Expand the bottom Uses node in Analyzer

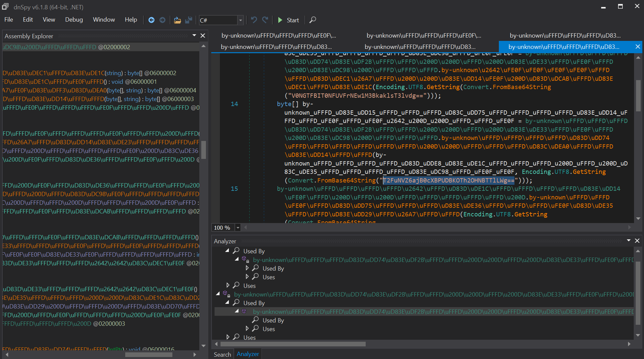click(x=228, y=337)
